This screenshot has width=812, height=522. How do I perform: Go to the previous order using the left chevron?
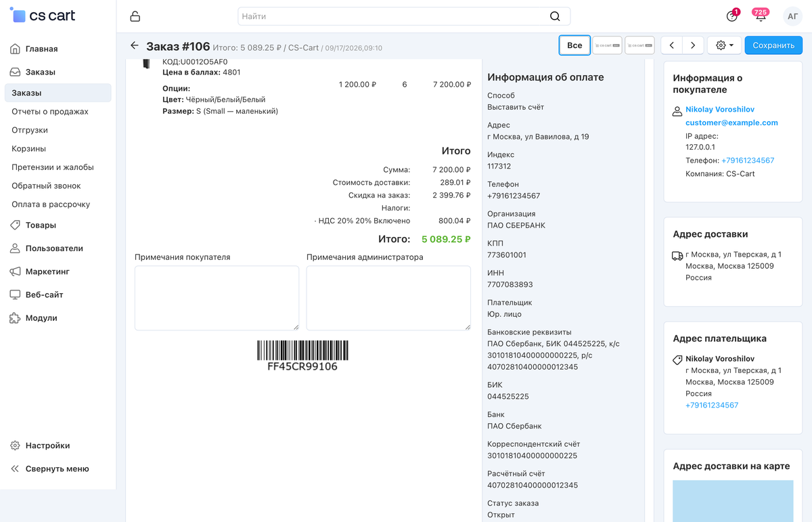[x=671, y=45]
